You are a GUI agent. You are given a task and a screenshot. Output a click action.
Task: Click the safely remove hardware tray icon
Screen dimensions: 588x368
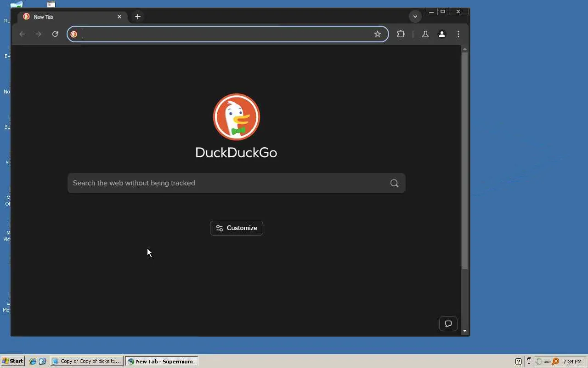tap(547, 362)
